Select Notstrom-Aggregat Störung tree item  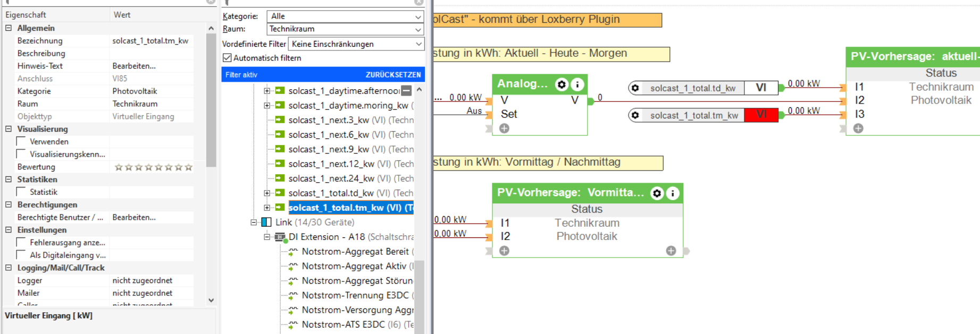tap(357, 281)
